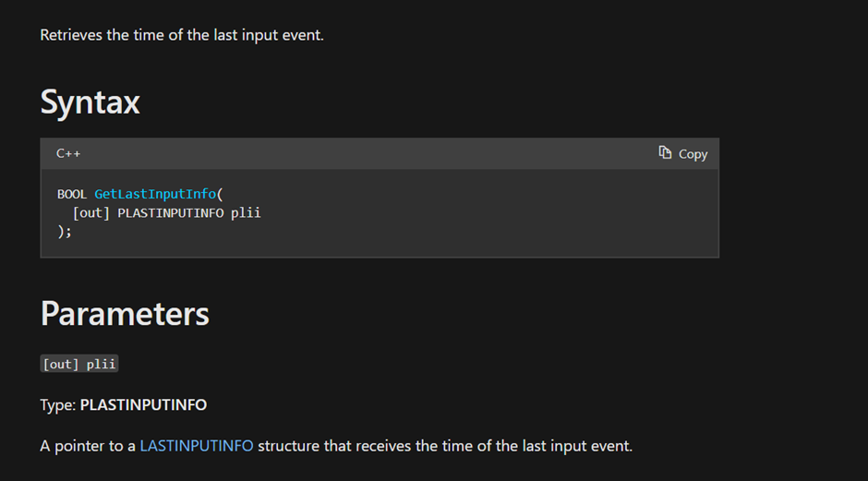Click the BOOL return type keyword
The image size is (868, 481).
72,194
